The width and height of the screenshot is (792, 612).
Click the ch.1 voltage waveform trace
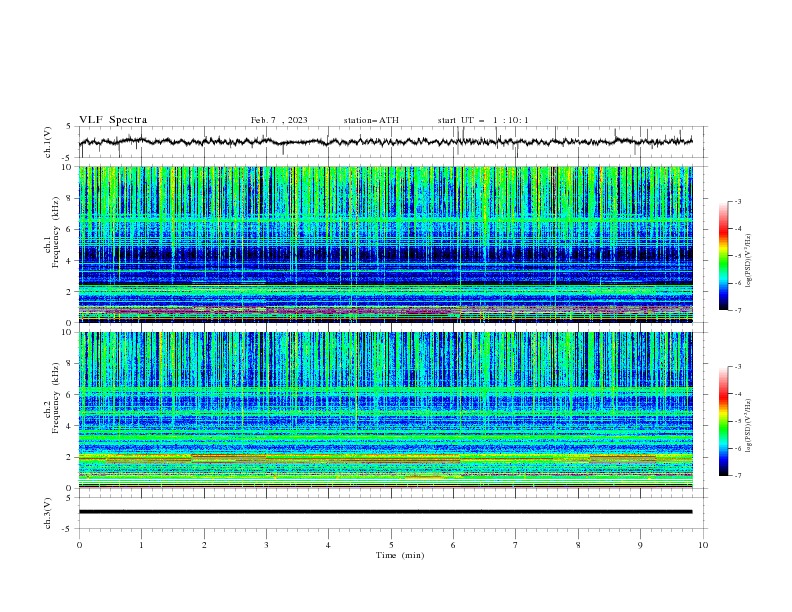[x=385, y=142]
